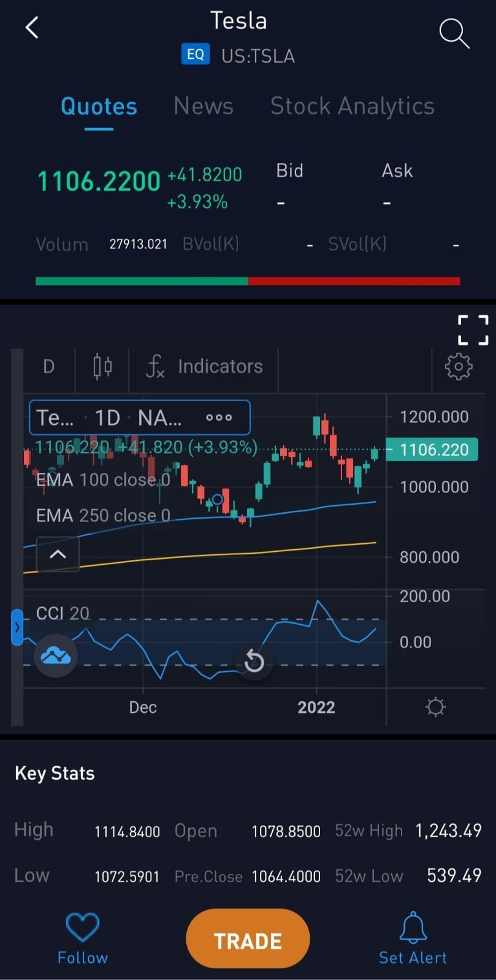The width and height of the screenshot is (496, 980).
Task: Open the three-dots menu in chart legend
Action: coord(219,418)
